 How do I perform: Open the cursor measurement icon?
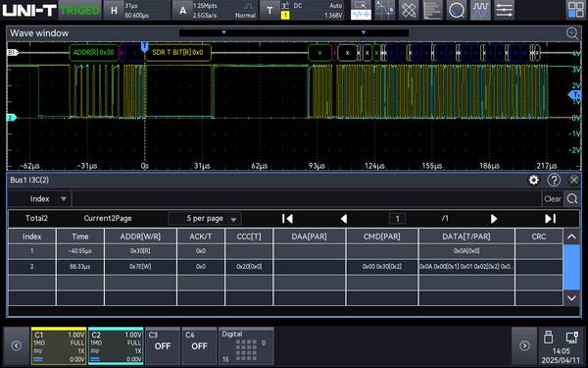(x=385, y=10)
